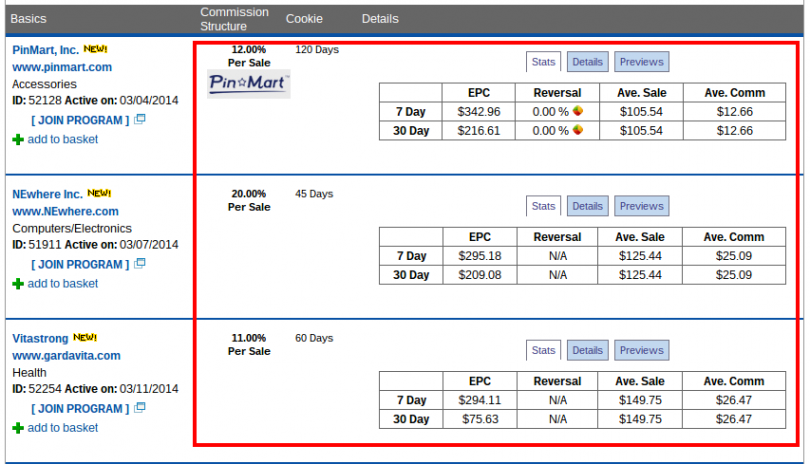Click the PinMart logo image
810x464 pixels.
248,84
